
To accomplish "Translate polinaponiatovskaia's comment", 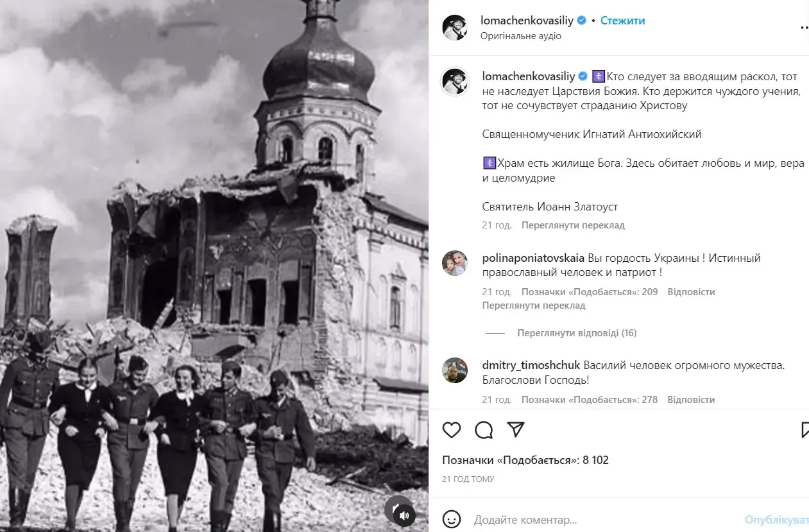I will [534, 305].
